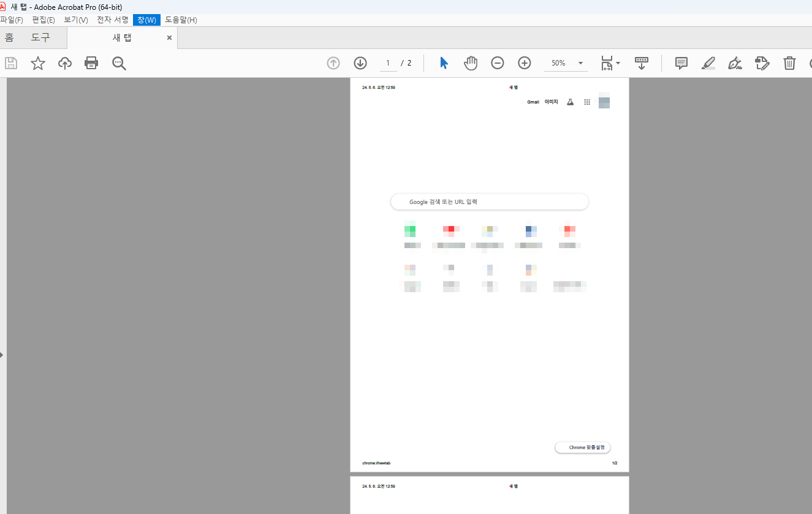Select the Highlight text tool

coord(708,62)
